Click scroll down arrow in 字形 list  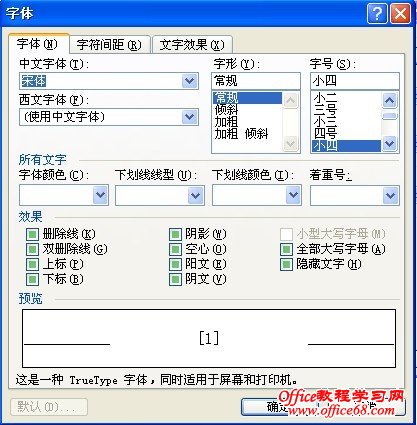[291, 144]
